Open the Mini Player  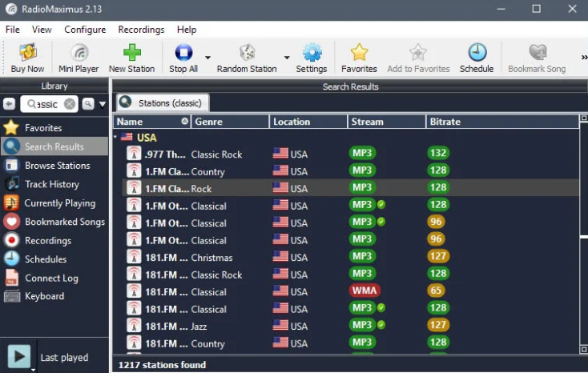tap(79, 58)
